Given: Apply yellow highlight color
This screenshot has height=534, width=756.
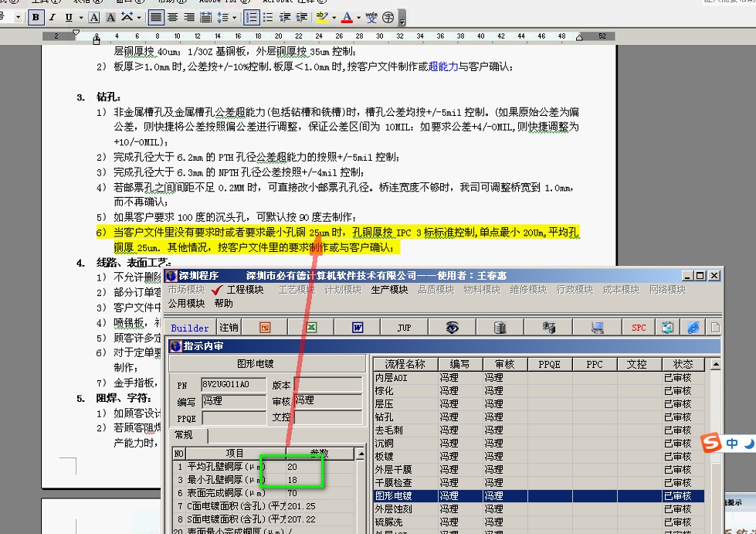Looking at the screenshot, I should 322,18.
